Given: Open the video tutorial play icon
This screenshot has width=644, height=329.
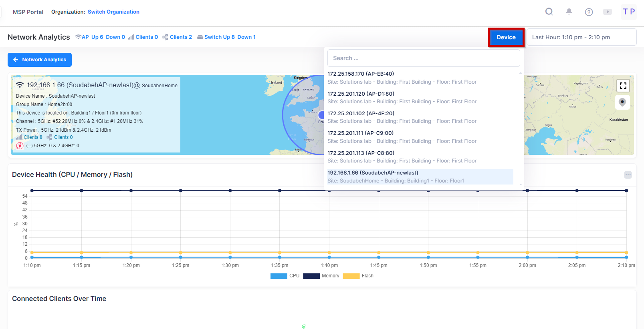Looking at the screenshot, I should click(x=608, y=12).
